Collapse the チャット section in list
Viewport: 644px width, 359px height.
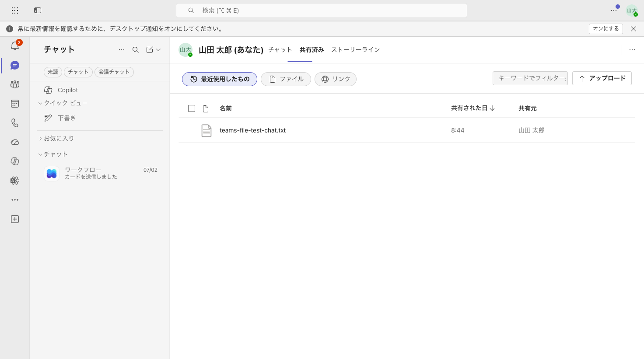pos(53,154)
